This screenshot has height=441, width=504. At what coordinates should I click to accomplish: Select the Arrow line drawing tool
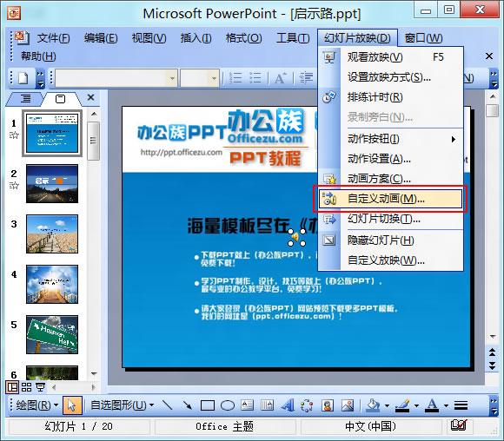pyautogui.click(x=187, y=405)
